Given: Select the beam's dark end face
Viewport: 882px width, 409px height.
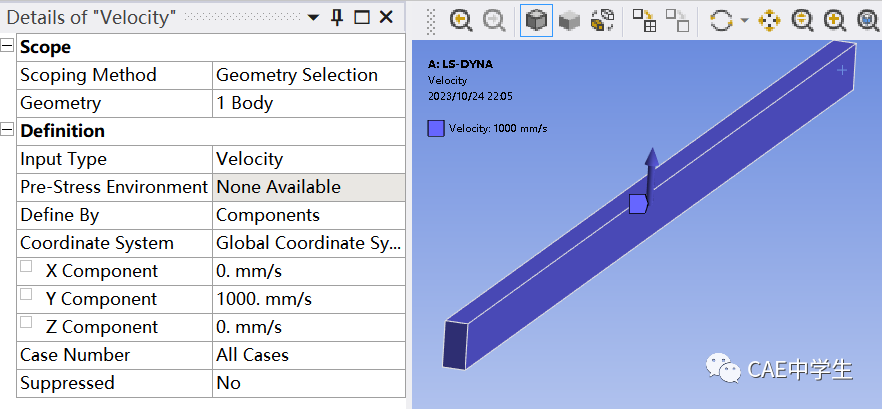Looking at the screenshot, I should [x=455, y=345].
